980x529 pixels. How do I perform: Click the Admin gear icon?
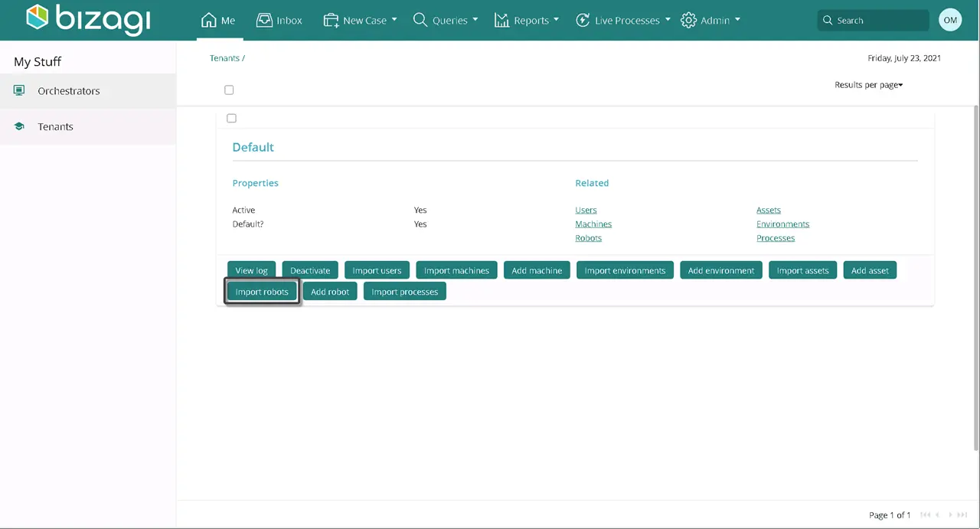coord(688,20)
